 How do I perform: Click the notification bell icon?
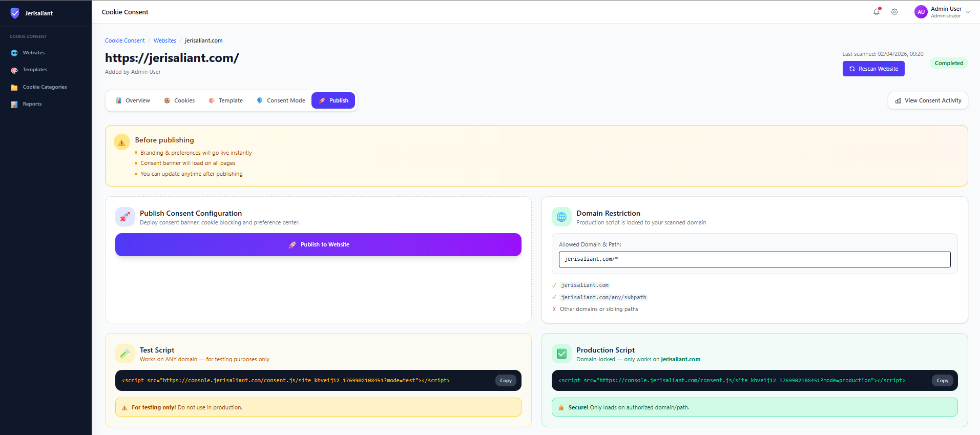[x=877, y=12]
